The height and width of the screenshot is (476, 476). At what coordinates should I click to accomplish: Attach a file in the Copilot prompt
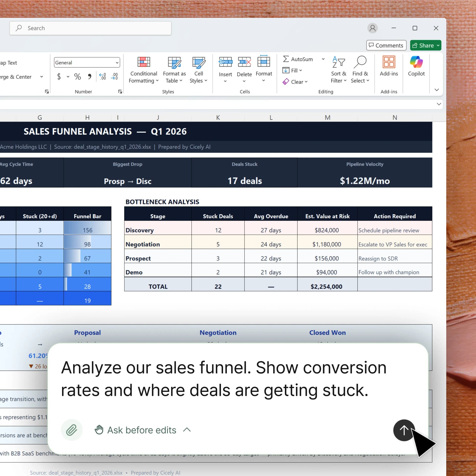[x=72, y=430]
